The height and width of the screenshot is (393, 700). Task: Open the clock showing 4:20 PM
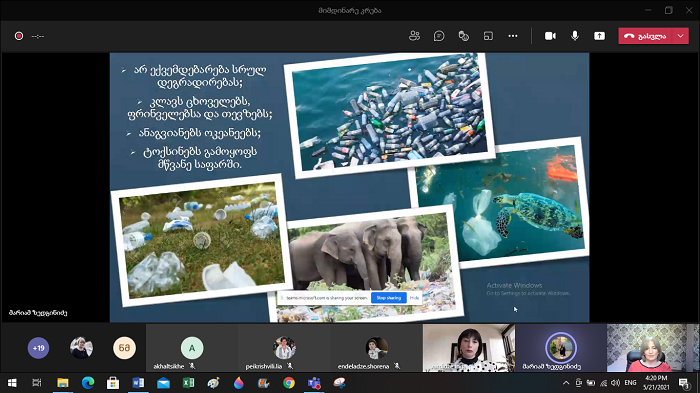click(656, 383)
